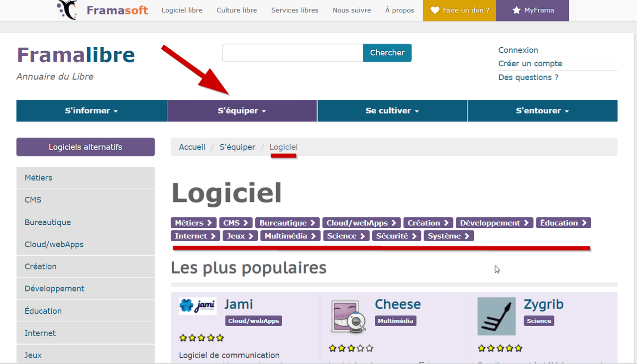The width and height of the screenshot is (637, 364).
Task: Click the Multimédia badge on Cheese card
Action: [x=396, y=321]
